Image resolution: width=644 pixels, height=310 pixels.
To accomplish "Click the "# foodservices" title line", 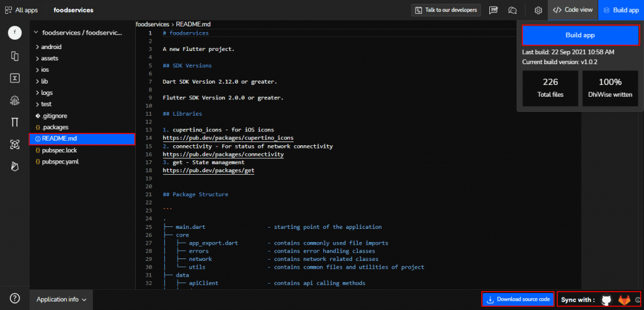I will [x=186, y=33].
